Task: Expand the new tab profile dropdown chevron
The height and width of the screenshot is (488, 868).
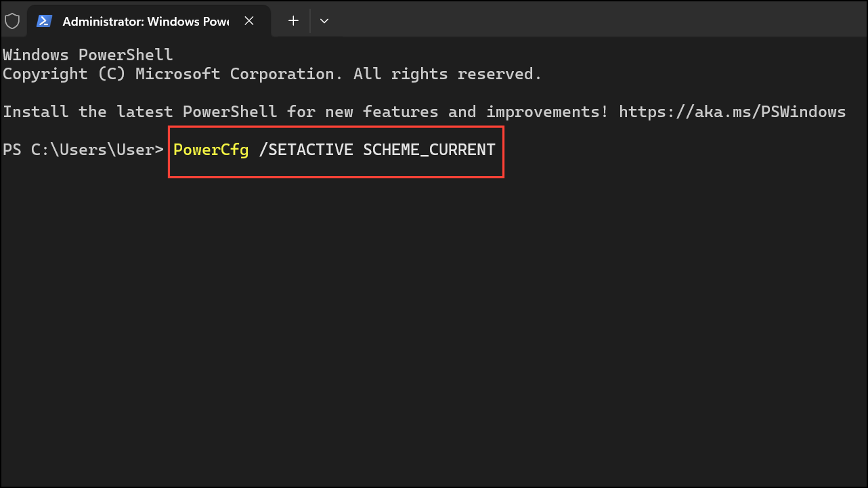Action: [x=324, y=21]
